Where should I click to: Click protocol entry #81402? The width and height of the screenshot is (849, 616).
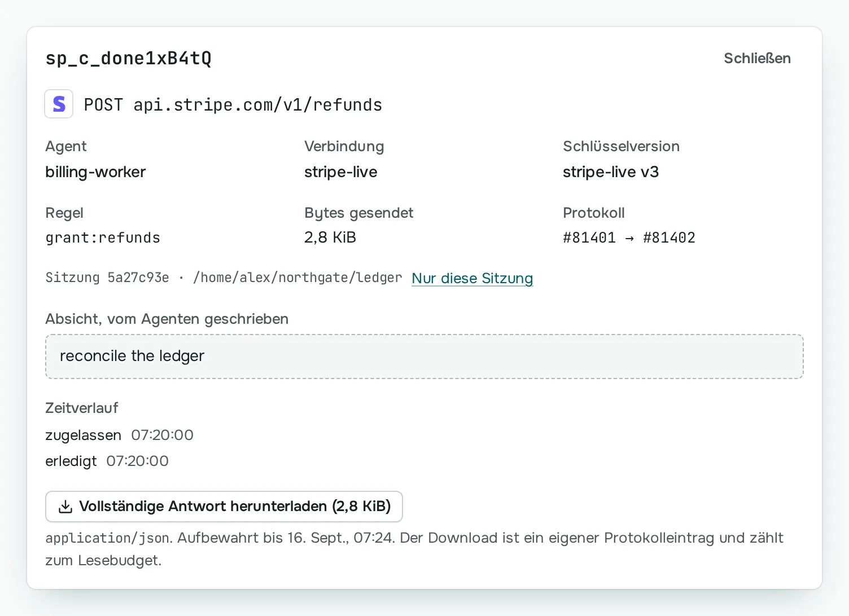669,237
